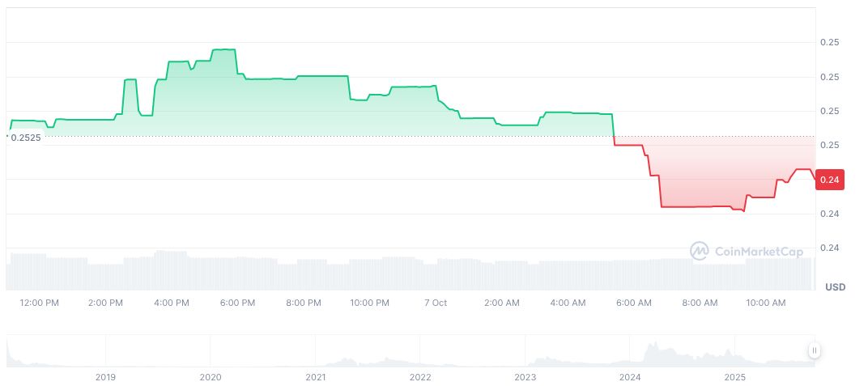Click the CoinMarketCap watermark text
The height and width of the screenshot is (386, 868).
pos(758,252)
